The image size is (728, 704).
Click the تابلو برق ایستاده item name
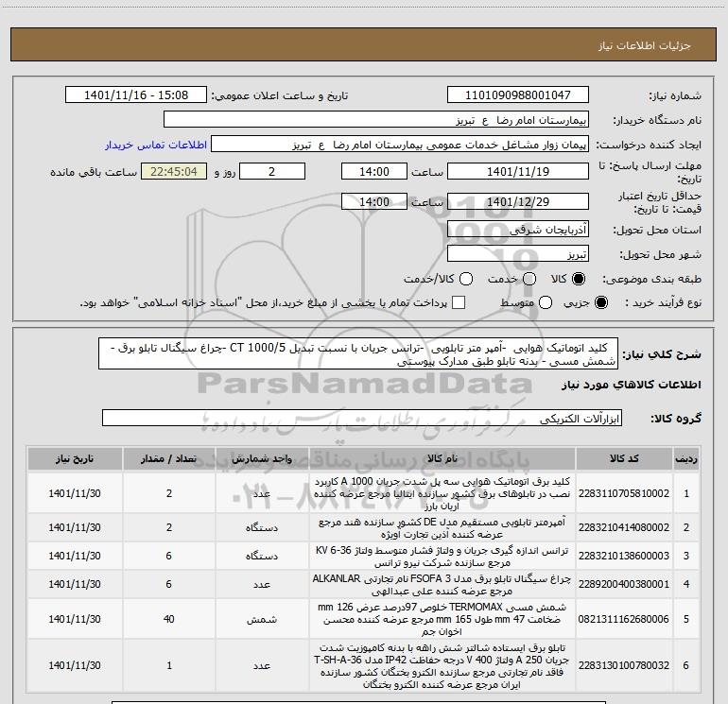pyautogui.click(x=442, y=665)
